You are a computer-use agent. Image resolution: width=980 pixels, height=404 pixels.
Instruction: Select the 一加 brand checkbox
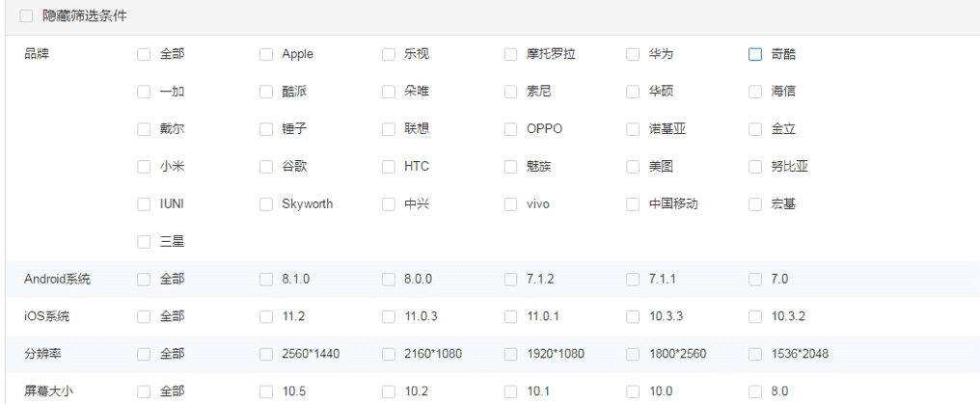point(144,92)
